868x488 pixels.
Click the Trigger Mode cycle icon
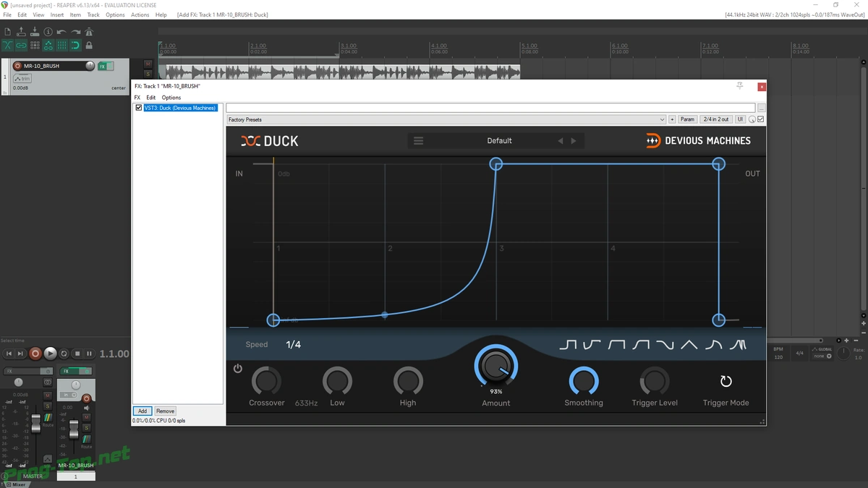click(x=726, y=380)
